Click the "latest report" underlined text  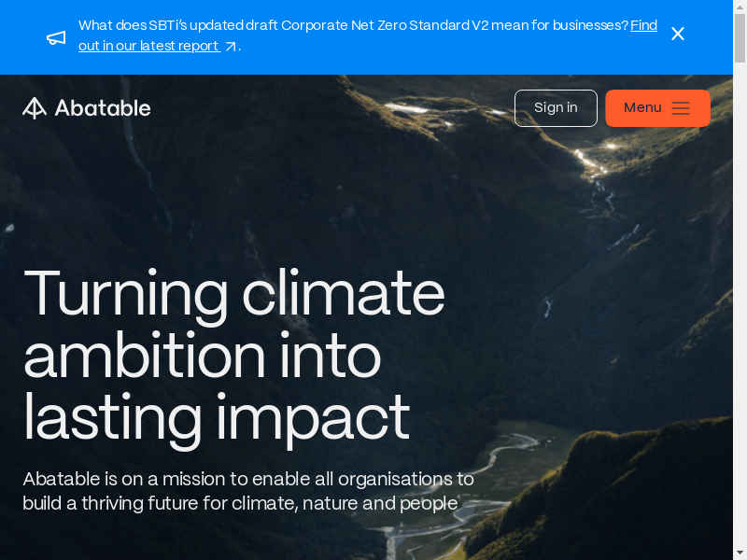[179, 46]
